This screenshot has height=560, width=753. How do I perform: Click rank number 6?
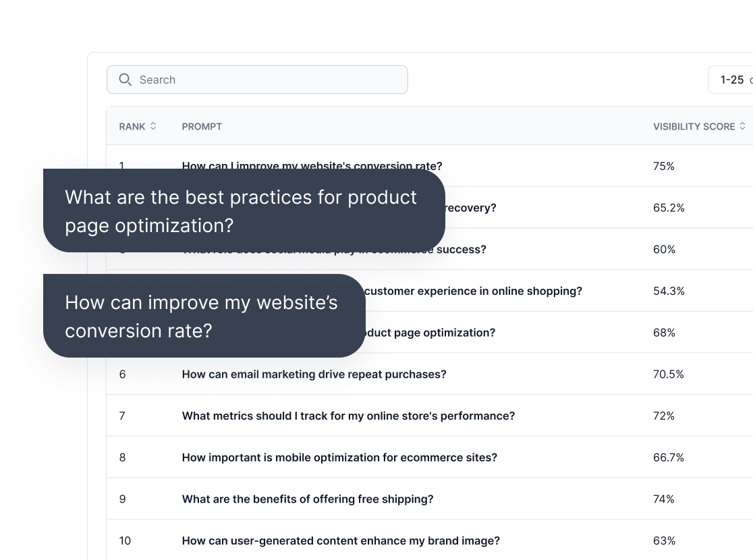click(122, 374)
